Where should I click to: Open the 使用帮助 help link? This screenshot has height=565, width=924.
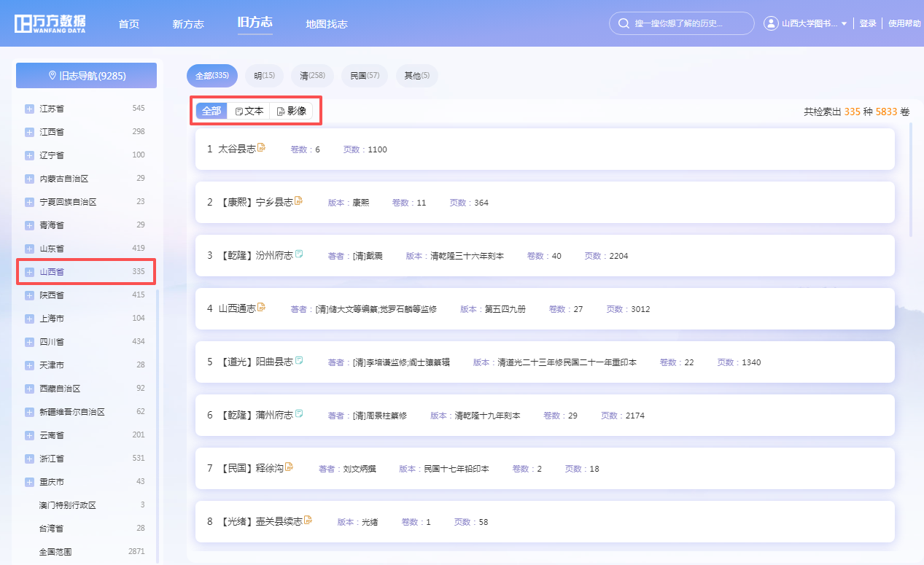tap(904, 23)
